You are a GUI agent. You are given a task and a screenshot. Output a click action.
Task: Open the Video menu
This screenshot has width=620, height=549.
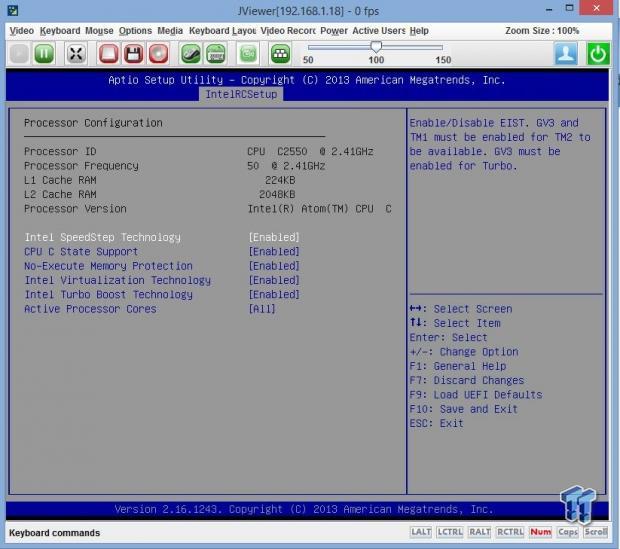21,31
